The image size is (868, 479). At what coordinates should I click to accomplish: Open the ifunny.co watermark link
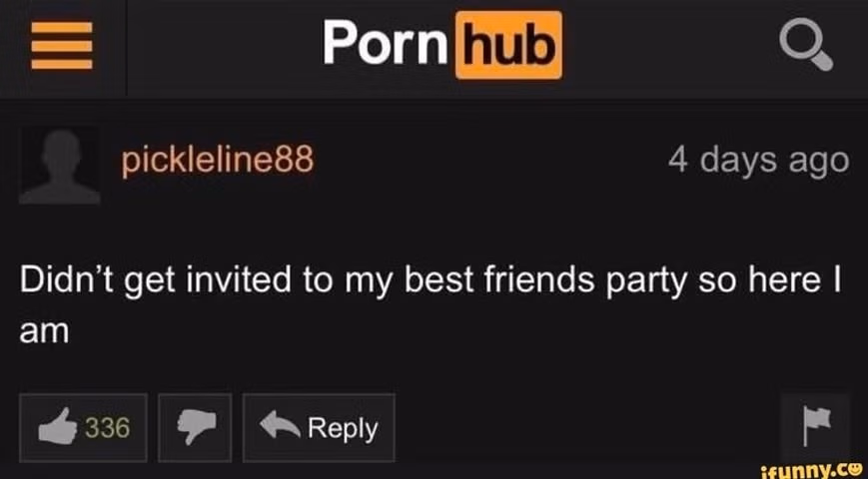(x=815, y=470)
